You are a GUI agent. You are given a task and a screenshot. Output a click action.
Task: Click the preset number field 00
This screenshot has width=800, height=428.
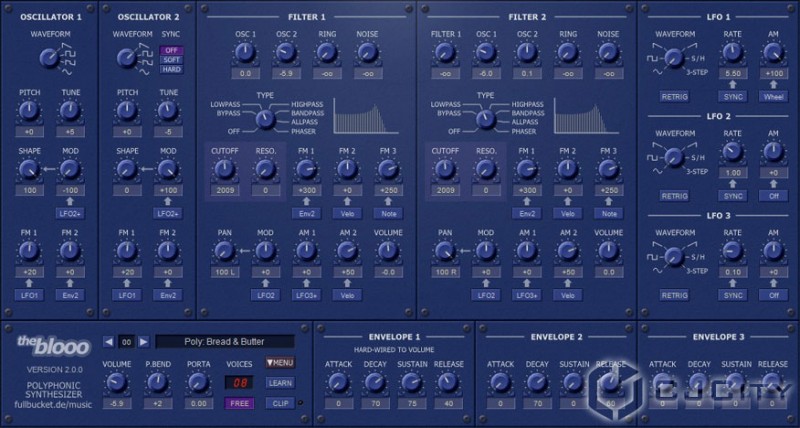pyautogui.click(x=126, y=341)
